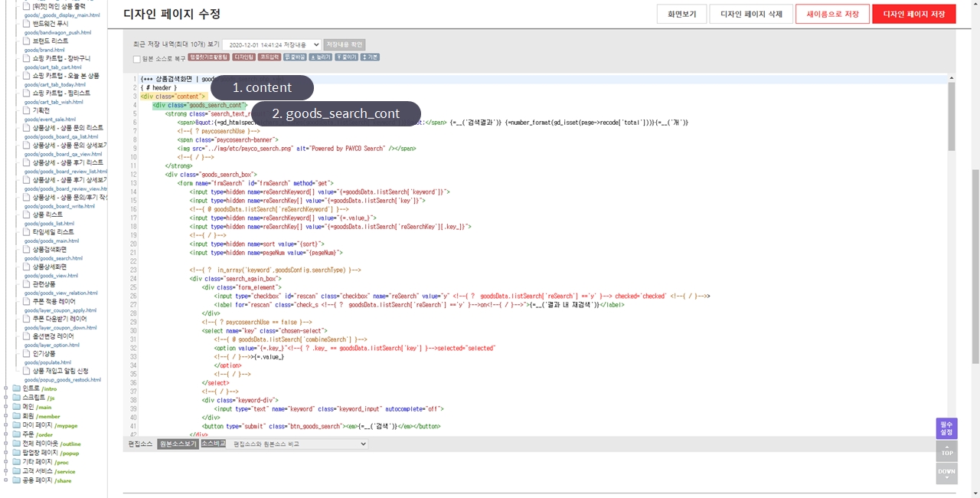Click the 화면보기 button

click(681, 14)
